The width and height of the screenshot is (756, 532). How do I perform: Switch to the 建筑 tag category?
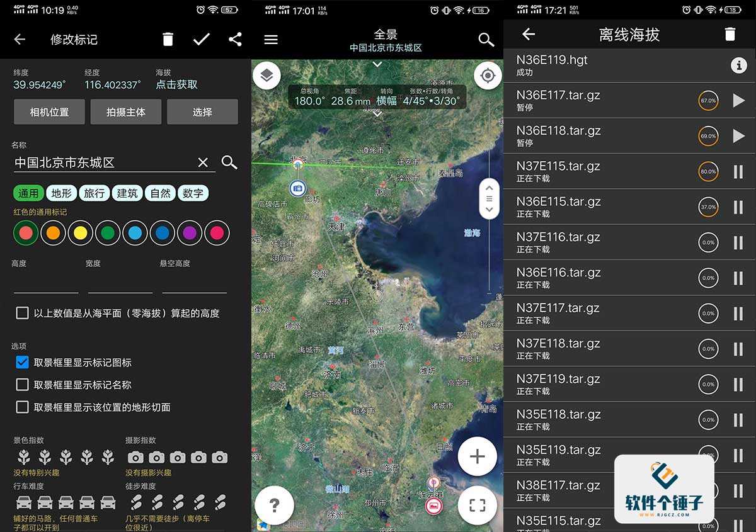point(127,193)
